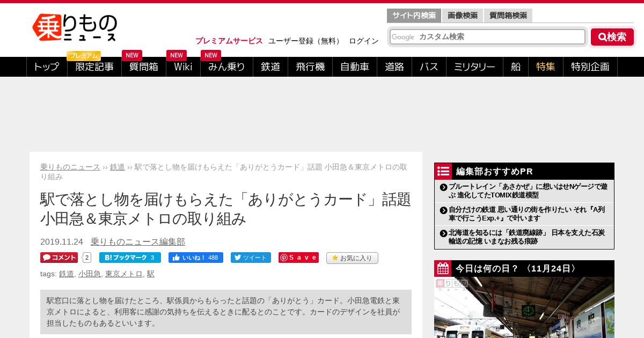The width and height of the screenshot is (644, 338).
Task: Click the お気に入り favorite star button
Action: 352,258
